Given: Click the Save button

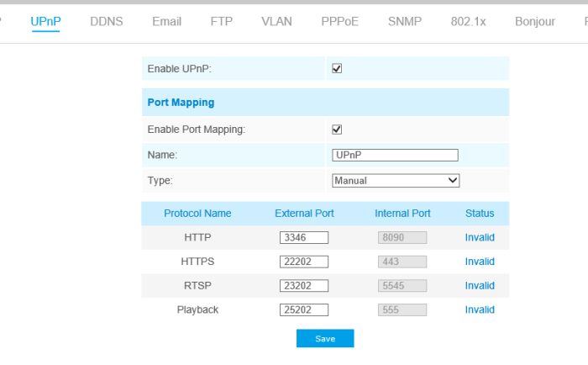Looking at the screenshot, I should (x=325, y=338).
